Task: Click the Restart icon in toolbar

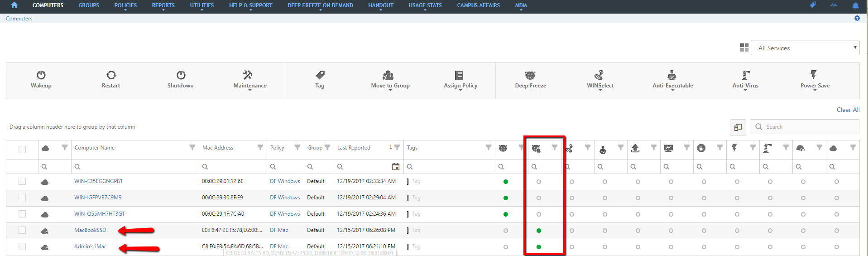Action: 111,75
